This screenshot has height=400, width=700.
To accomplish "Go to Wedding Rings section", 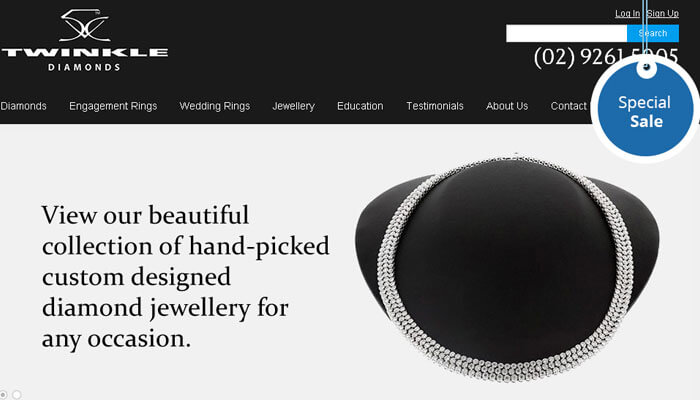I will pyautogui.click(x=215, y=106).
